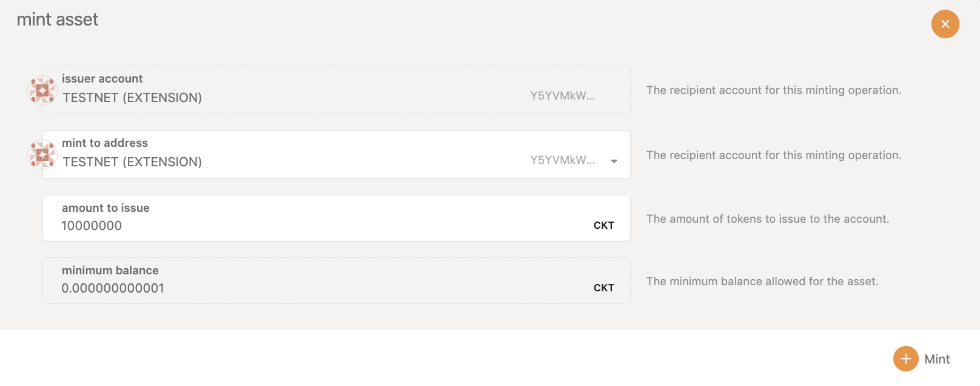The width and height of the screenshot is (980, 386).
Task: Click the truncated address in mint to address
Action: pyautogui.click(x=562, y=160)
